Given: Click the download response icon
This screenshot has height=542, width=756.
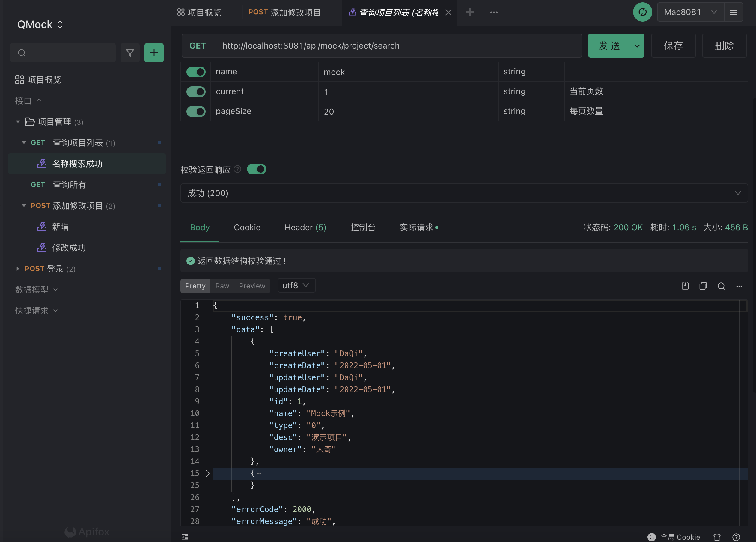Looking at the screenshot, I should [x=685, y=286].
